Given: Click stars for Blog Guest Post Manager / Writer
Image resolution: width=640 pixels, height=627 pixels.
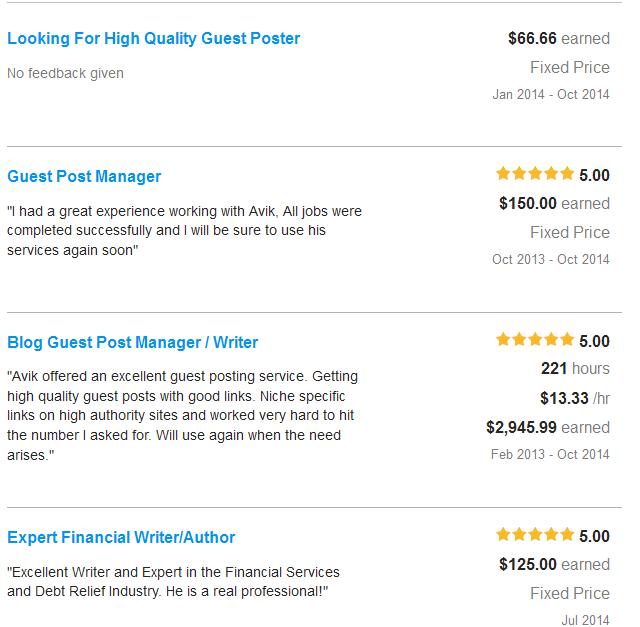Looking at the screenshot, I should tap(535, 340).
